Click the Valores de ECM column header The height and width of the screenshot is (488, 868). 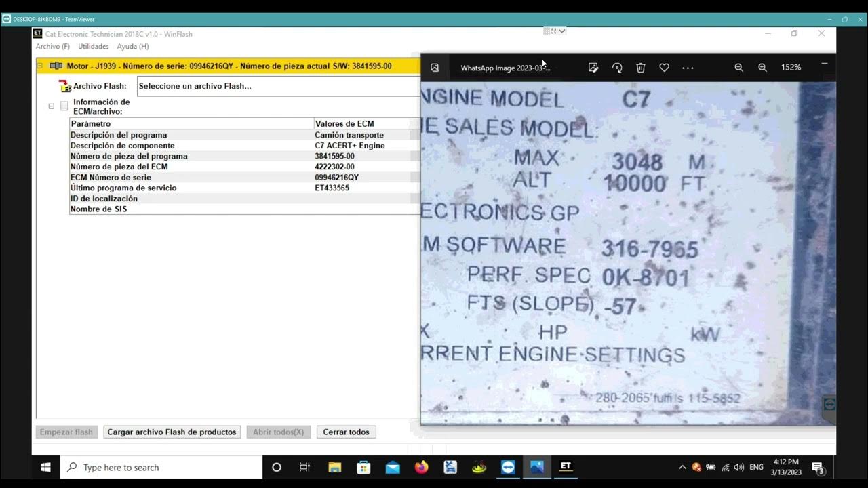367,124
